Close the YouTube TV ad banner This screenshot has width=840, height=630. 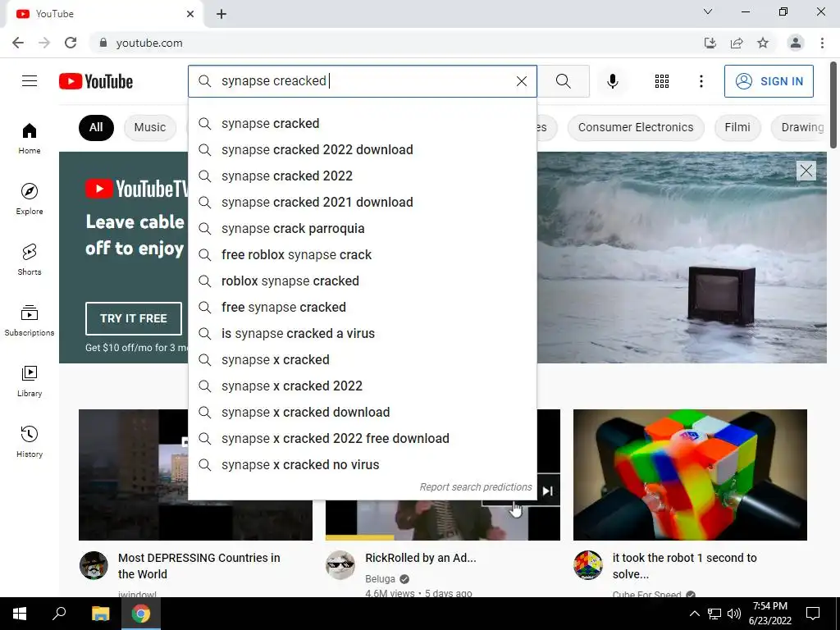click(x=806, y=171)
